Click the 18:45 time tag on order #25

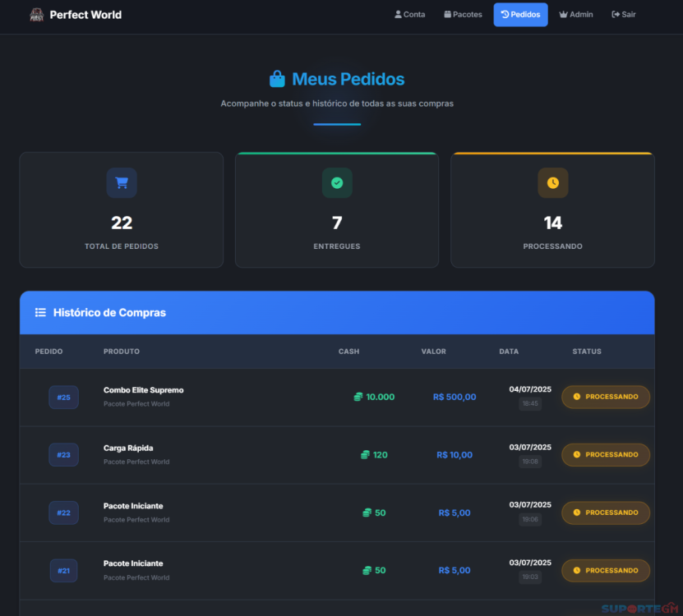click(x=529, y=404)
